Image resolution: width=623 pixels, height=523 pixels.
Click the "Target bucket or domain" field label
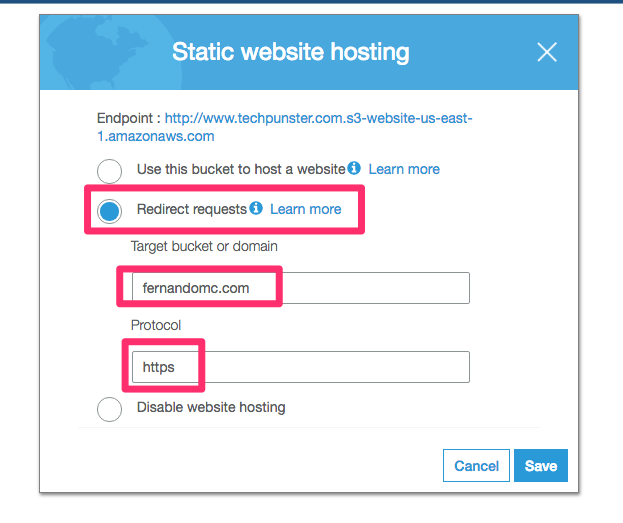[x=204, y=246]
